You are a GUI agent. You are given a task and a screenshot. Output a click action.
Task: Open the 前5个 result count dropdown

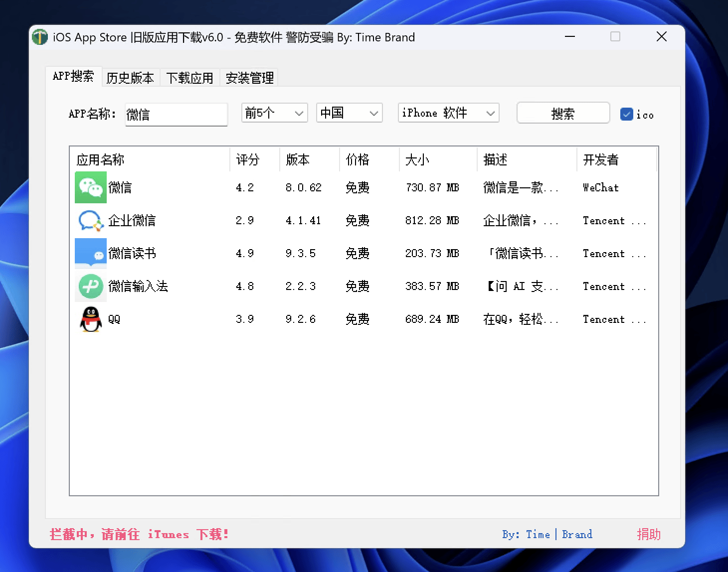click(274, 113)
